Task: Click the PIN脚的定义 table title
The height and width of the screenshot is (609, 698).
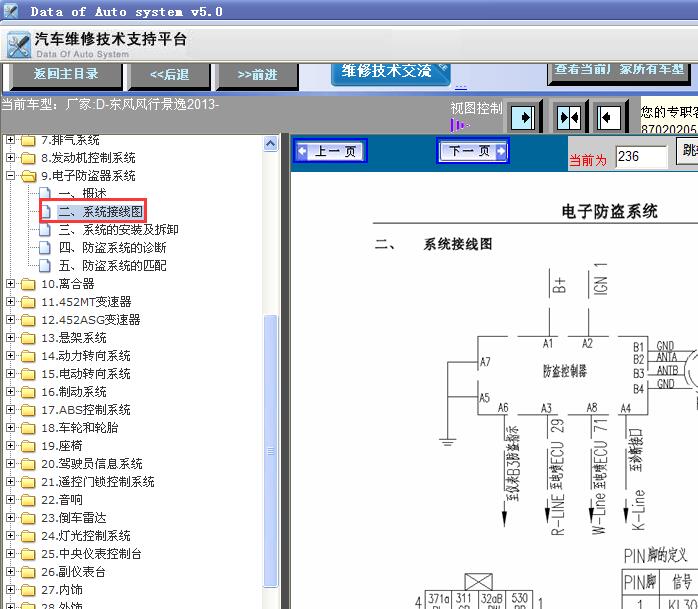Action: (x=655, y=556)
